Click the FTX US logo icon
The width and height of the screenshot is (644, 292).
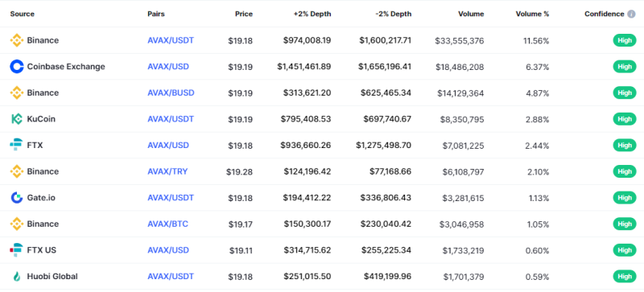coord(17,250)
